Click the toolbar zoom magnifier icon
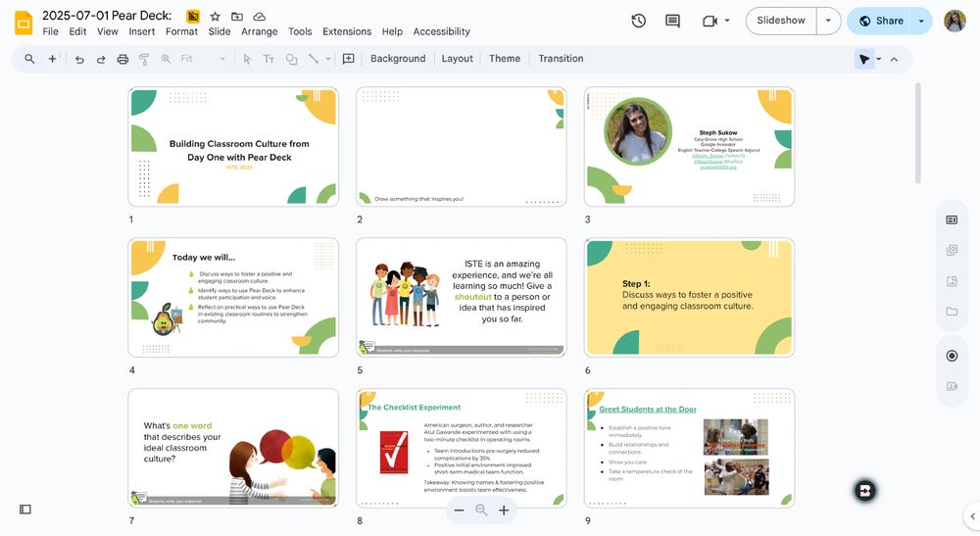Screen dimensions: 980x536 pyautogui.click(x=166, y=59)
